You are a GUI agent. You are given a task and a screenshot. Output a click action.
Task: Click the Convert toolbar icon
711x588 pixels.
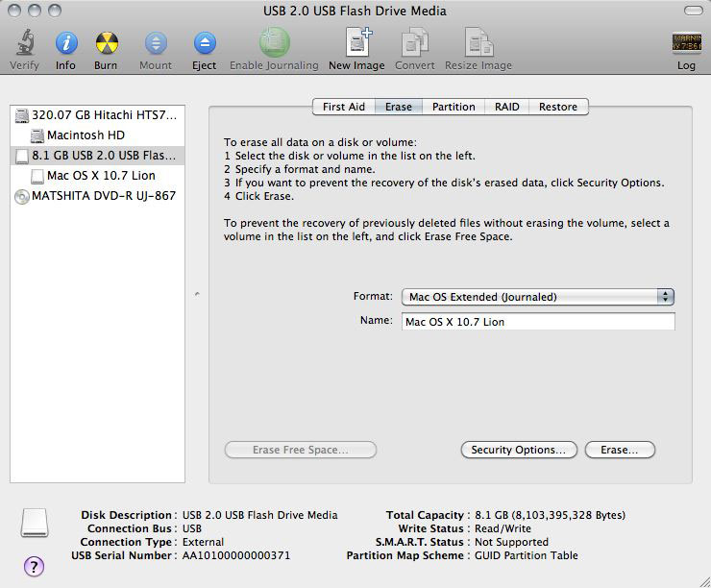click(x=414, y=42)
